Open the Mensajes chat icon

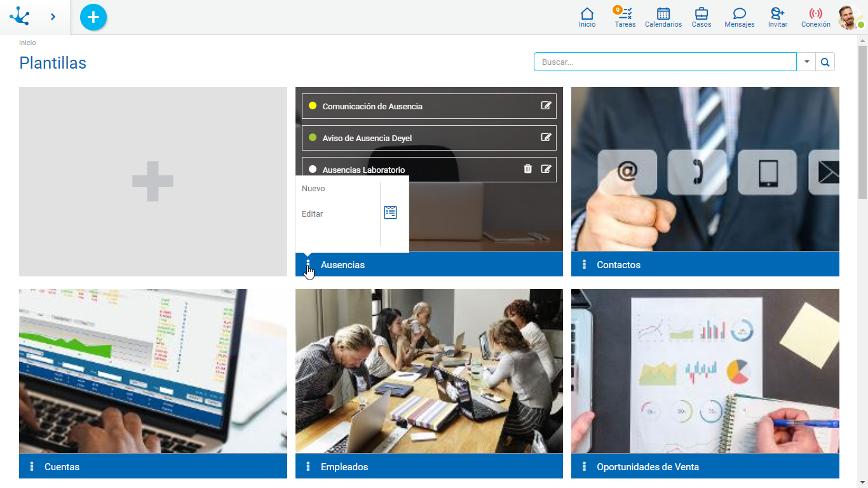[739, 14]
